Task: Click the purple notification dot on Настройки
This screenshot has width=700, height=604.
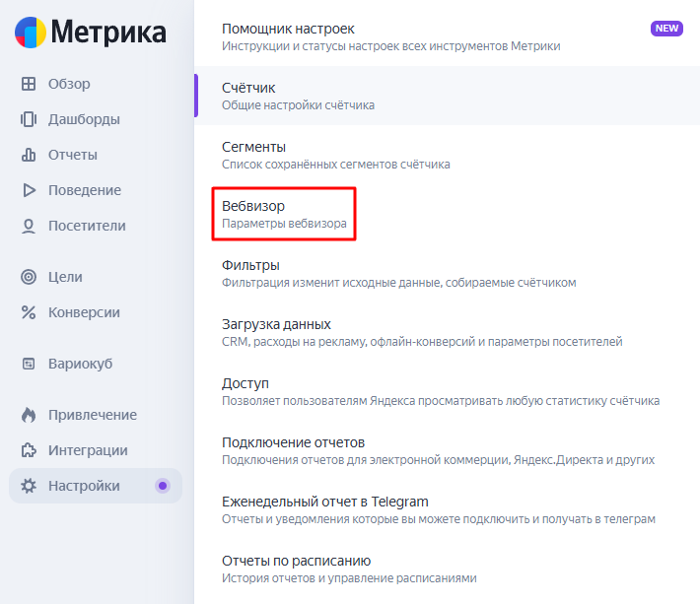Action: [163, 486]
